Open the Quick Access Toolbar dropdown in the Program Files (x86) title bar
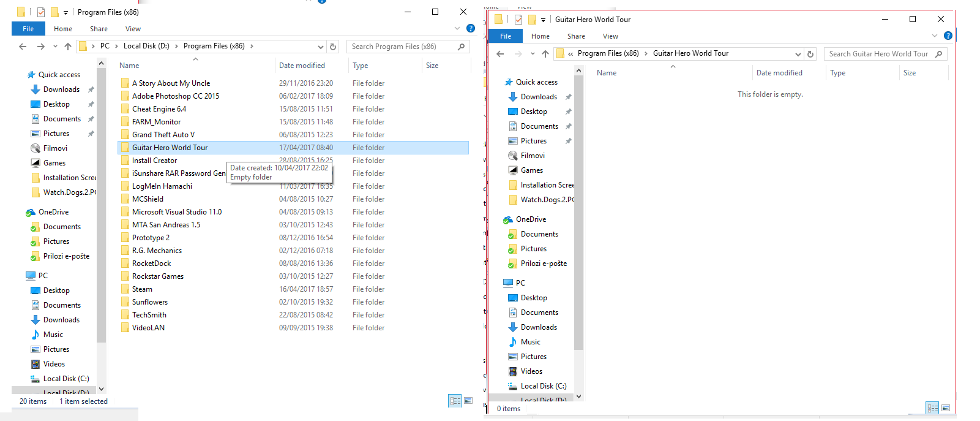Viewport: 980px width, 421px height. [x=65, y=12]
